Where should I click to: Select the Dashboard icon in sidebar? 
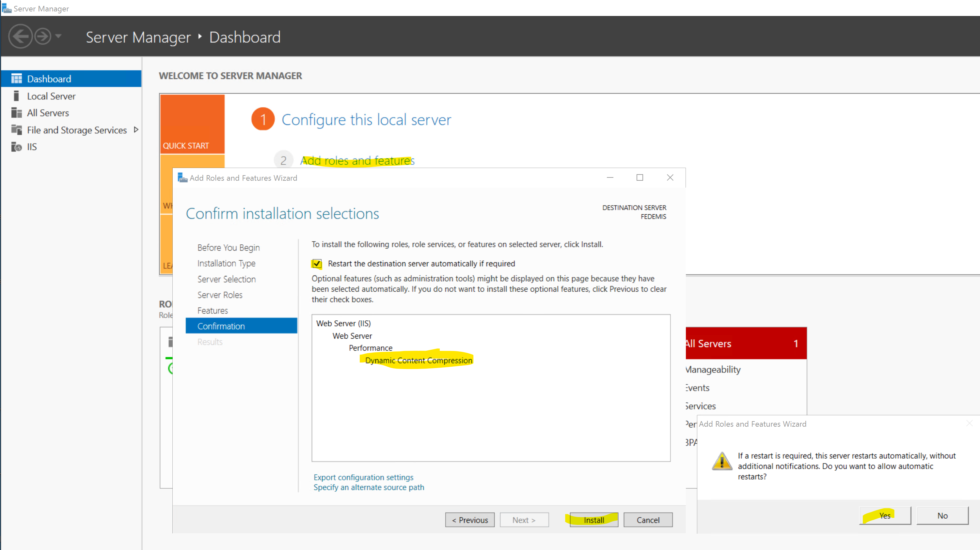[16, 79]
